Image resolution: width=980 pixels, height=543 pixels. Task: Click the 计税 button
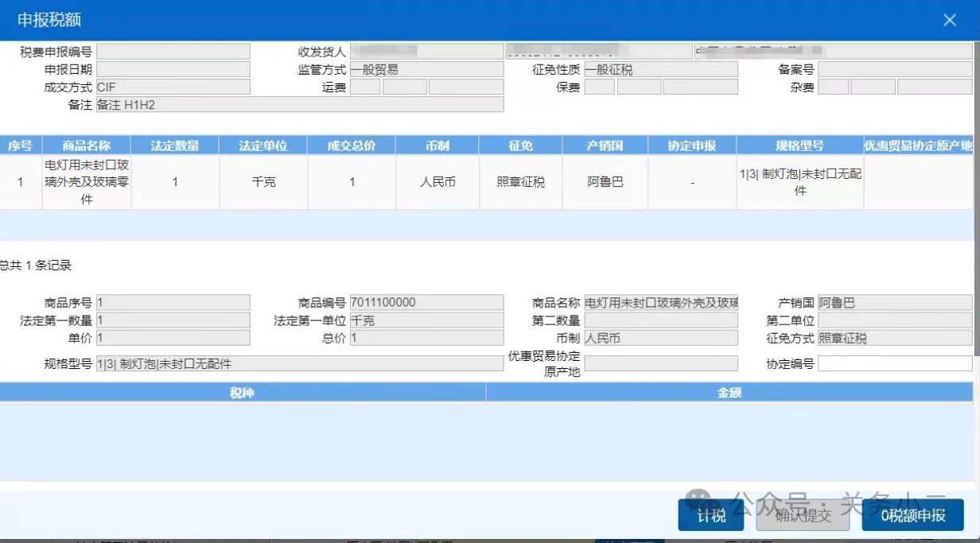pyautogui.click(x=711, y=515)
